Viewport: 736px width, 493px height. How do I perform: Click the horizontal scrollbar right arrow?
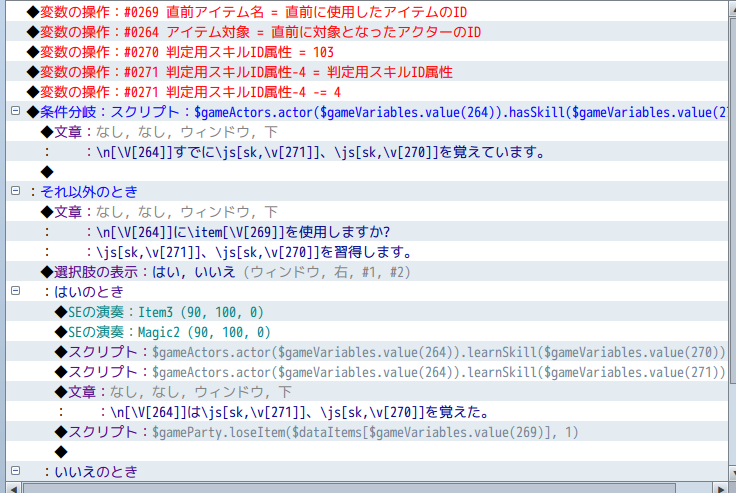tap(721, 488)
